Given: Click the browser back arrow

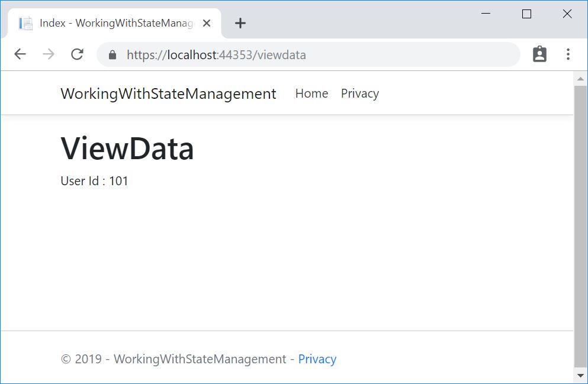Looking at the screenshot, I should coord(20,54).
